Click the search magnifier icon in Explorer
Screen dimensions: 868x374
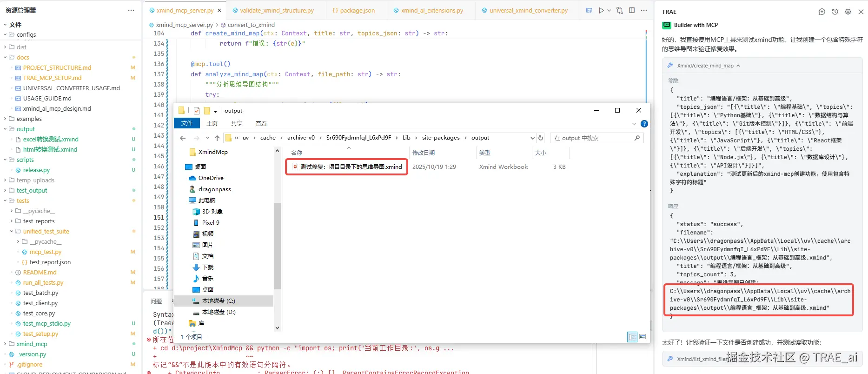(637, 138)
